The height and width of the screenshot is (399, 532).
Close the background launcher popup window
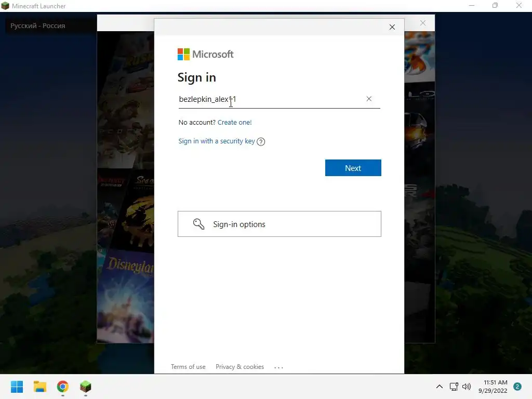click(x=423, y=23)
